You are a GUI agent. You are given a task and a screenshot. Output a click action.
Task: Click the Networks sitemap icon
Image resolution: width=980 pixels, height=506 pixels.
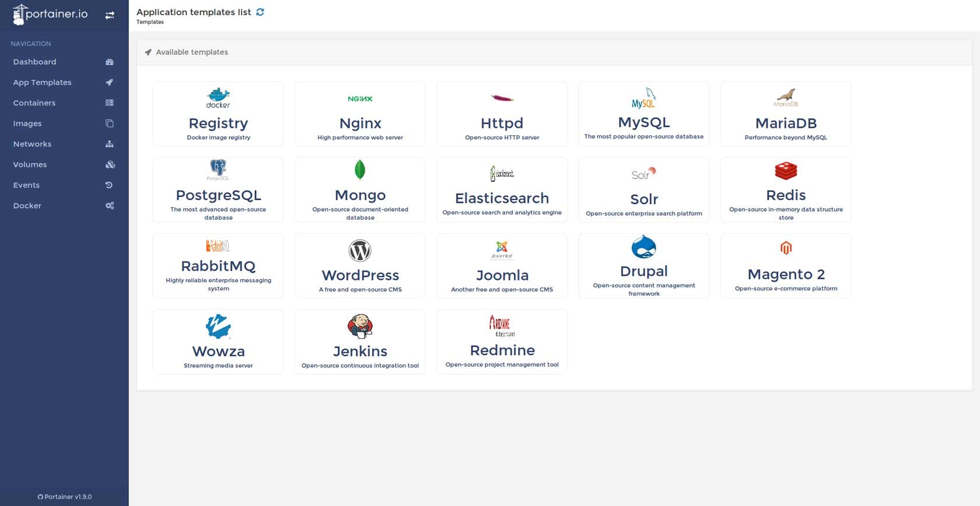point(109,144)
